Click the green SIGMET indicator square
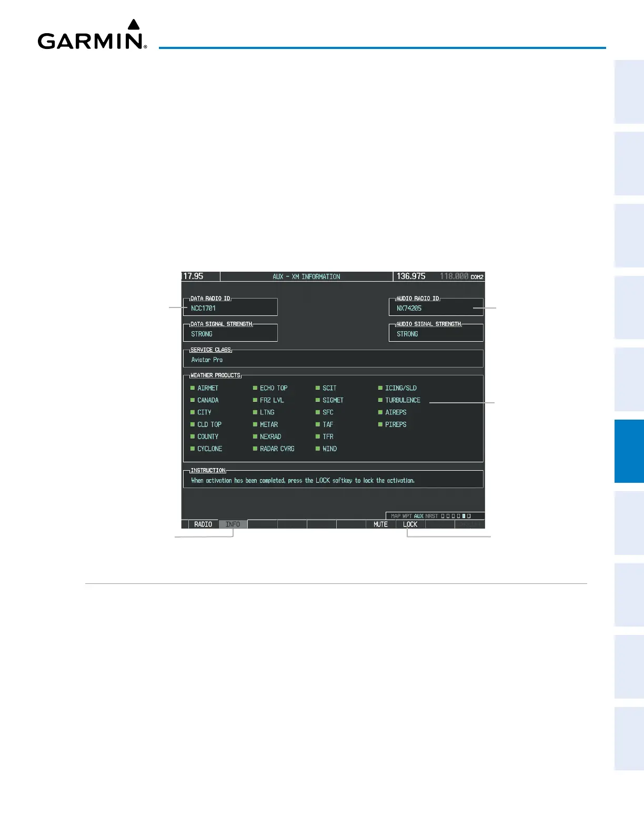The image size is (644, 834). tap(318, 400)
